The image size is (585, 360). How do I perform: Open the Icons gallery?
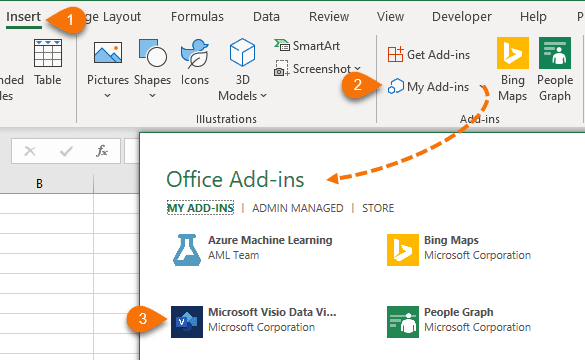tap(194, 62)
